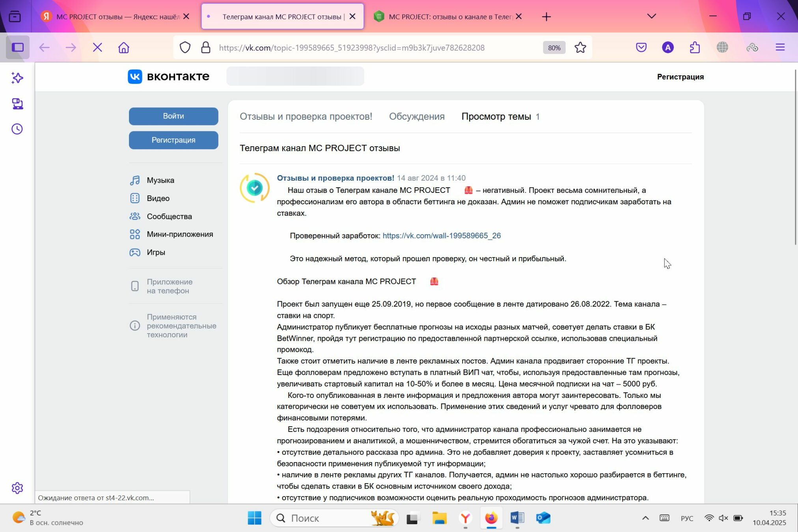Follow the vk.com/wall-199589665_26 link
798x532 pixels.
coord(442,235)
